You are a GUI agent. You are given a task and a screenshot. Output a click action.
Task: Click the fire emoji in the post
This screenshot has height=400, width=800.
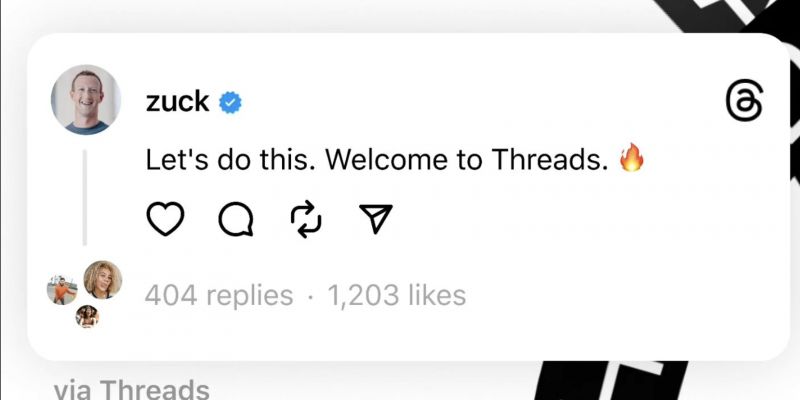point(631,158)
